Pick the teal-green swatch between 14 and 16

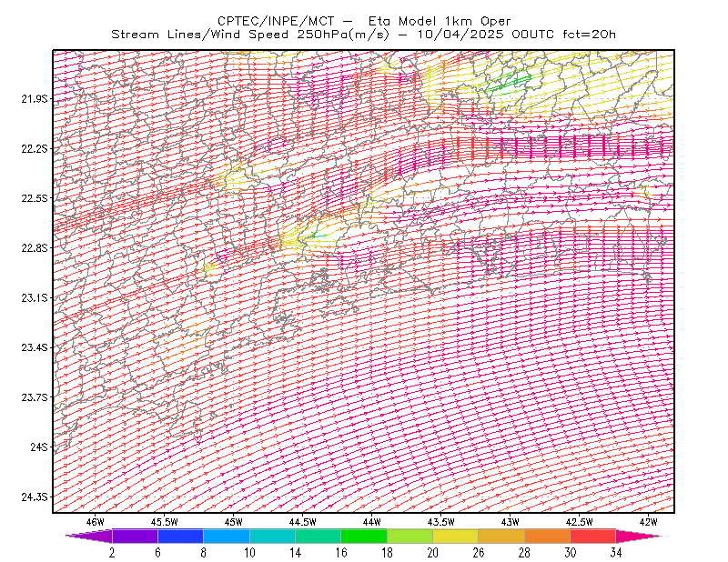point(318,536)
